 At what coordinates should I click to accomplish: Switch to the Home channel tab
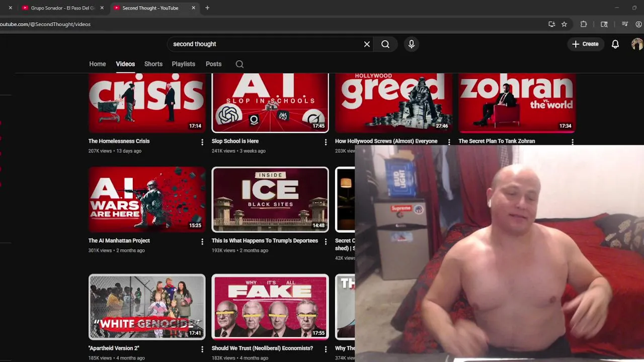tap(98, 64)
